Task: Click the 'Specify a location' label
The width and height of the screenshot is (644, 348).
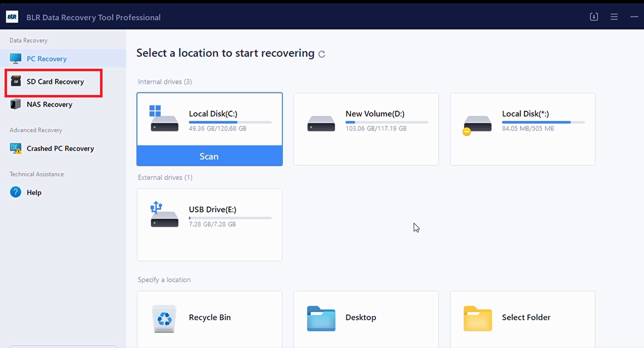Action: coord(164,280)
